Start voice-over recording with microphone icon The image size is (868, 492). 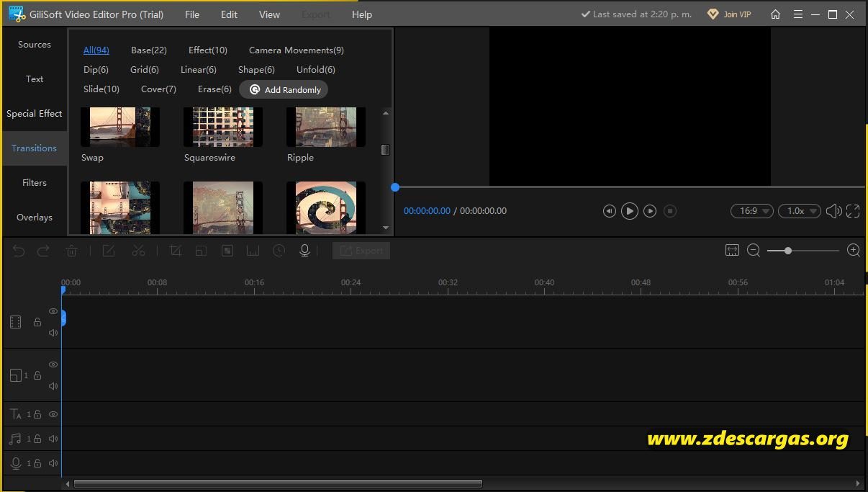point(304,251)
